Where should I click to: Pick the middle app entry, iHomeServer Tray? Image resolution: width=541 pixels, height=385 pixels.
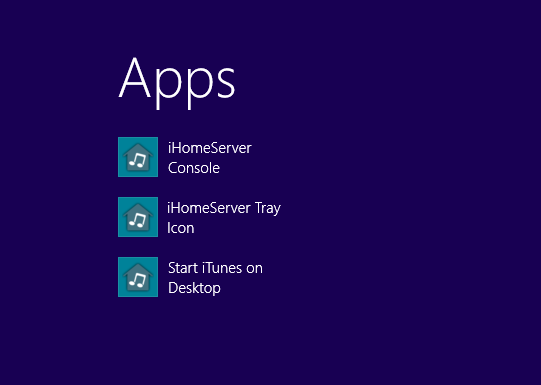[x=199, y=217]
